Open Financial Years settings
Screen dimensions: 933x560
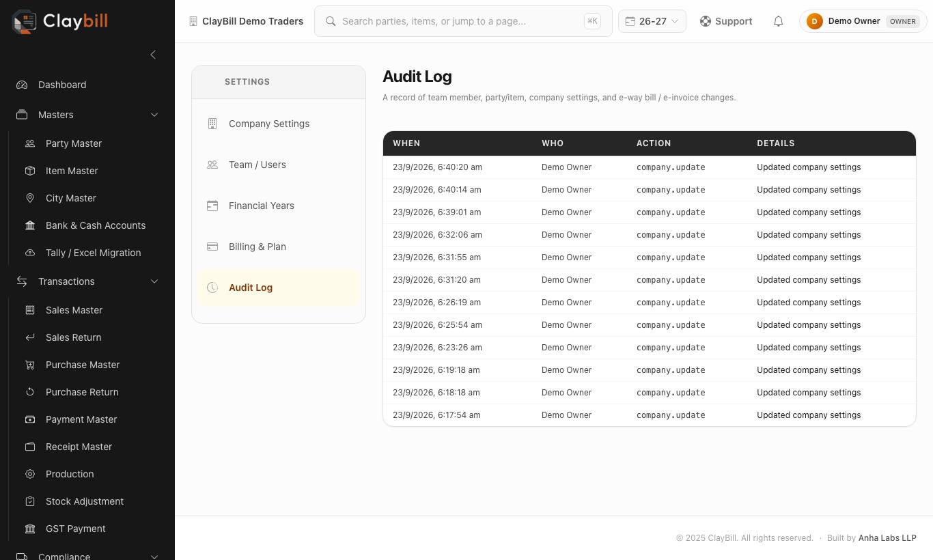(x=279, y=206)
